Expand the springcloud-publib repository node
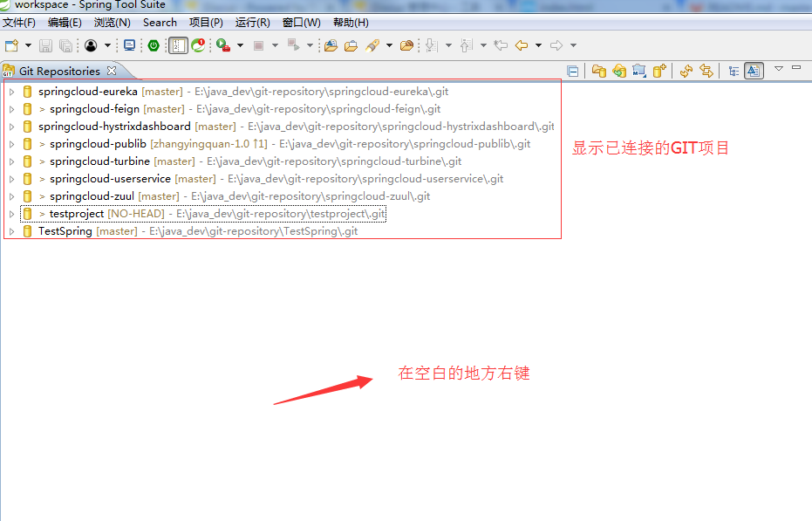Image resolution: width=812 pixels, height=521 pixels. pos(11,144)
